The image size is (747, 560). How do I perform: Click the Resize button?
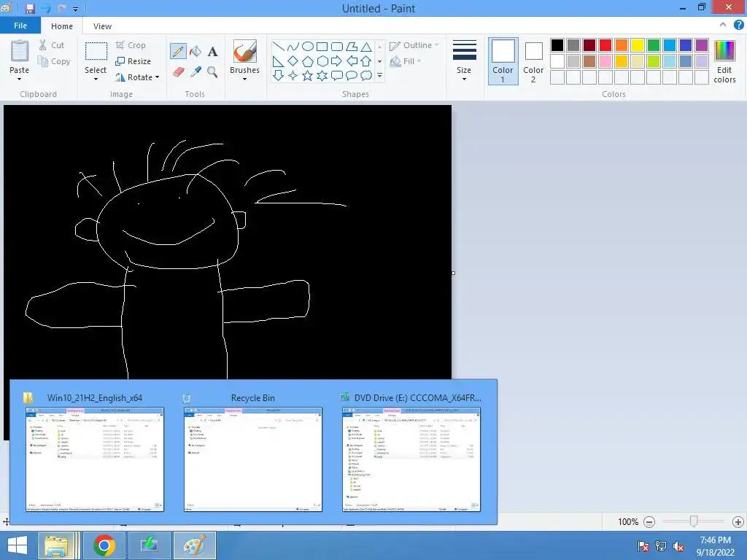[133, 61]
